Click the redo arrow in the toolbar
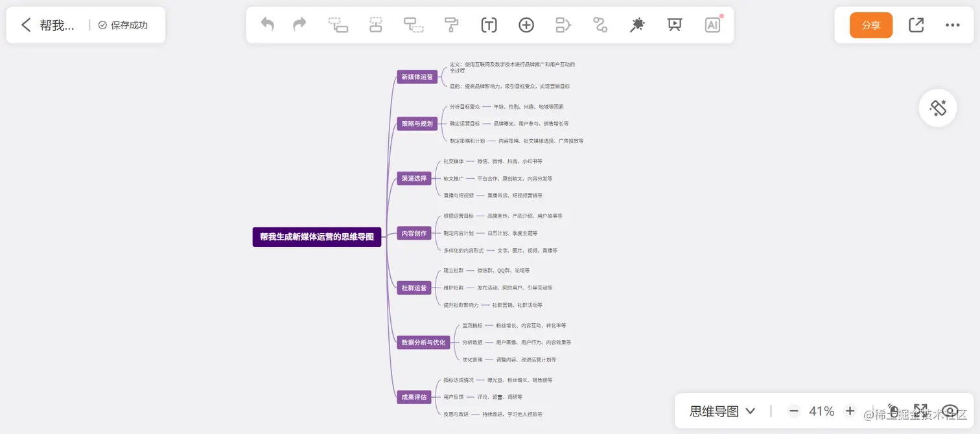 coord(299,25)
